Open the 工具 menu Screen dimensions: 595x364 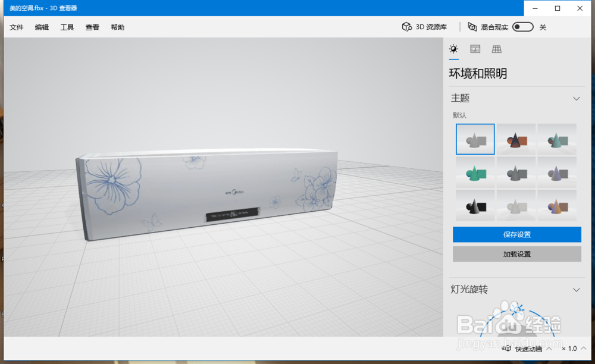click(67, 27)
